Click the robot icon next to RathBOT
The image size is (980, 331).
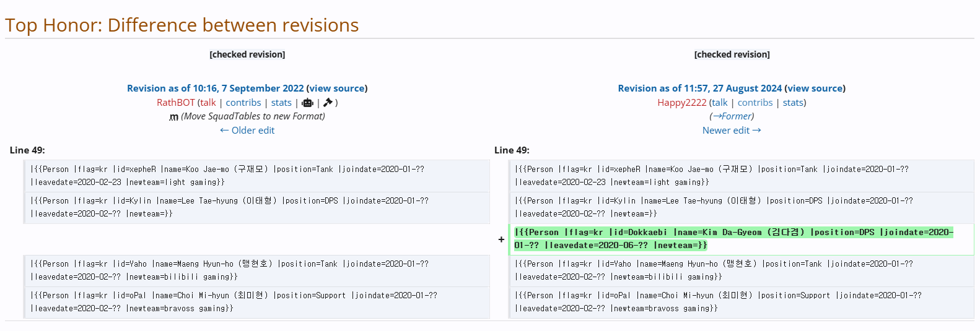[308, 103]
